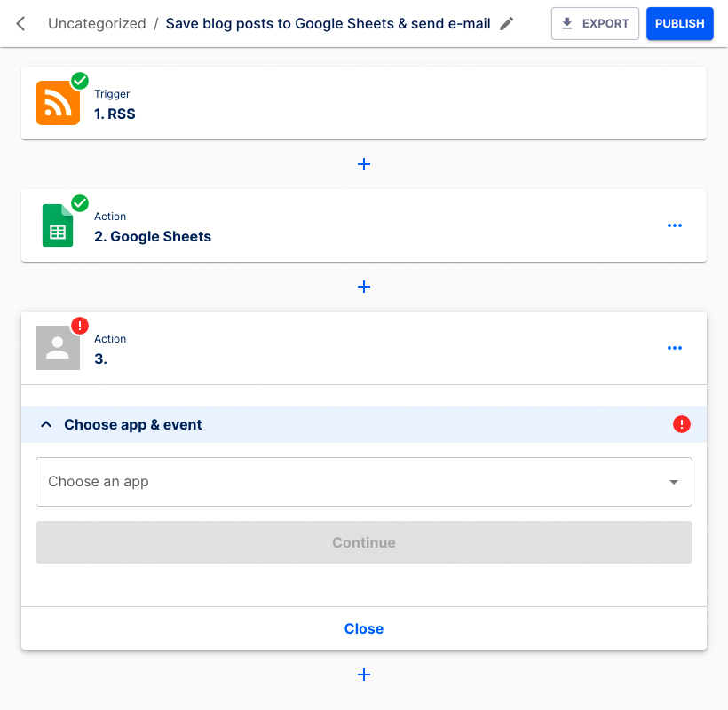Open the three-dot menu for step 3
728x710 pixels.
point(675,348)
